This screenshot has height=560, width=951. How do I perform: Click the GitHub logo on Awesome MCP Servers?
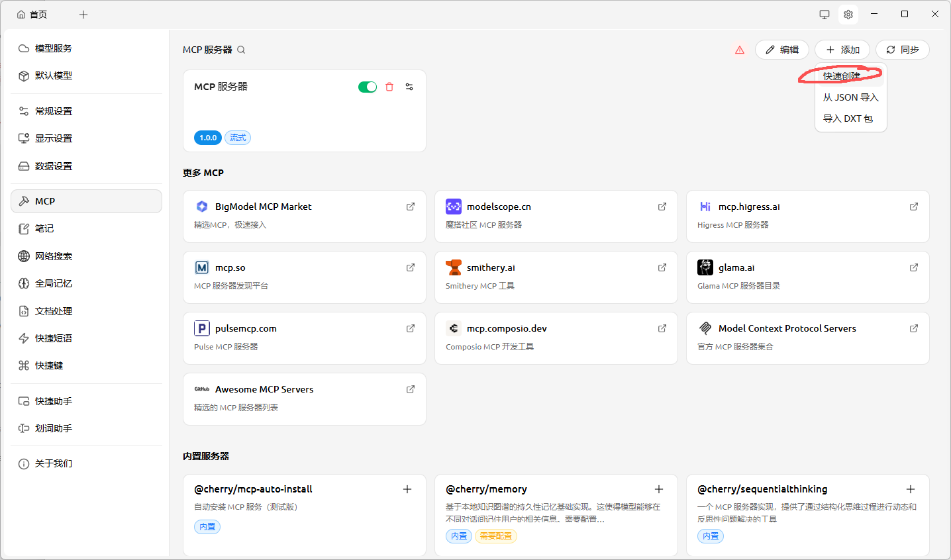(202, 389)
